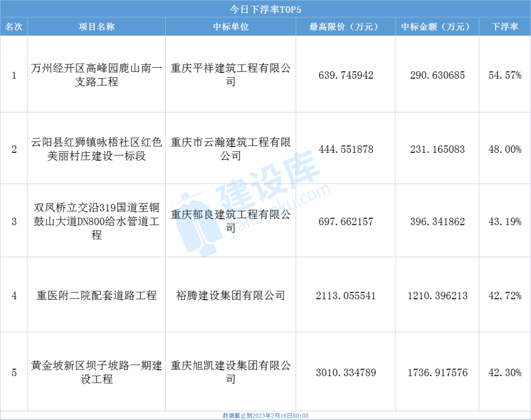The width and height of the screenshot is (531, 420).
Task: Click the 697.662157 price limit value
Action: 344,222
